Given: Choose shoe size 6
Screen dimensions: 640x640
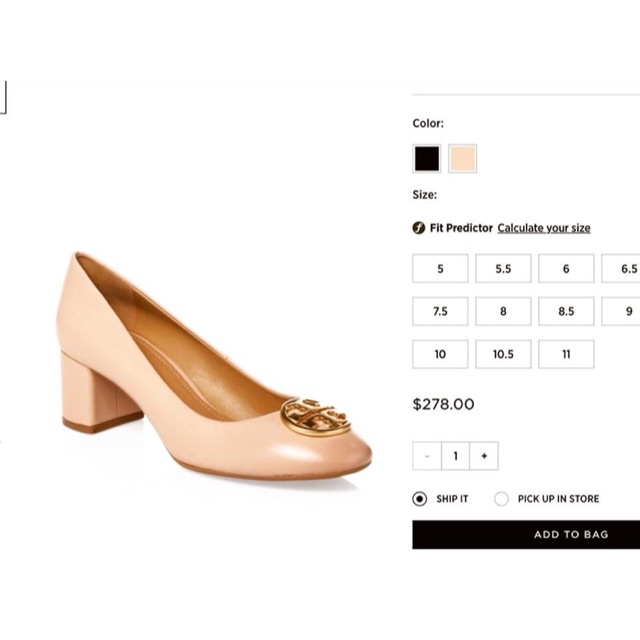Looking at the screenshot, I should point(566,269).
